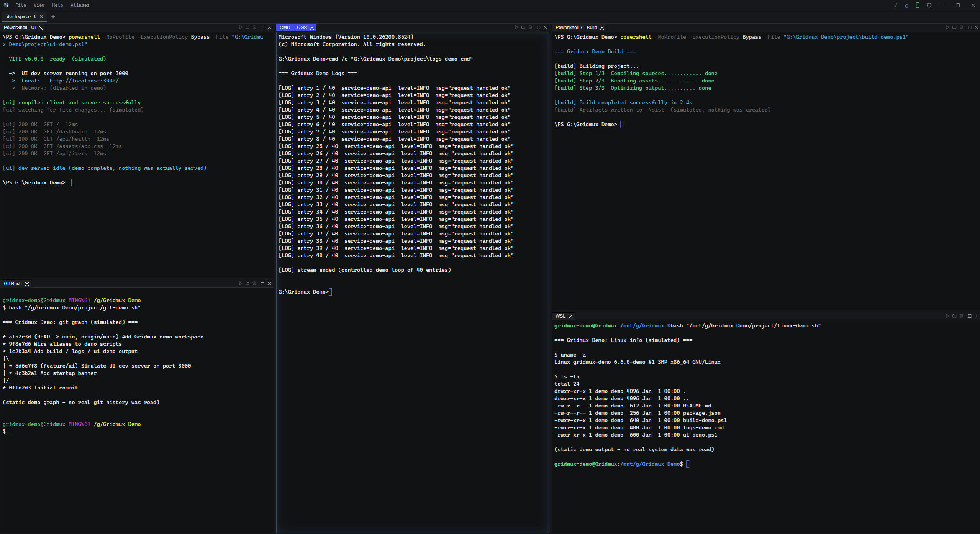
Task: Click trash icon in Git-Bash pane
Action: 254,284
